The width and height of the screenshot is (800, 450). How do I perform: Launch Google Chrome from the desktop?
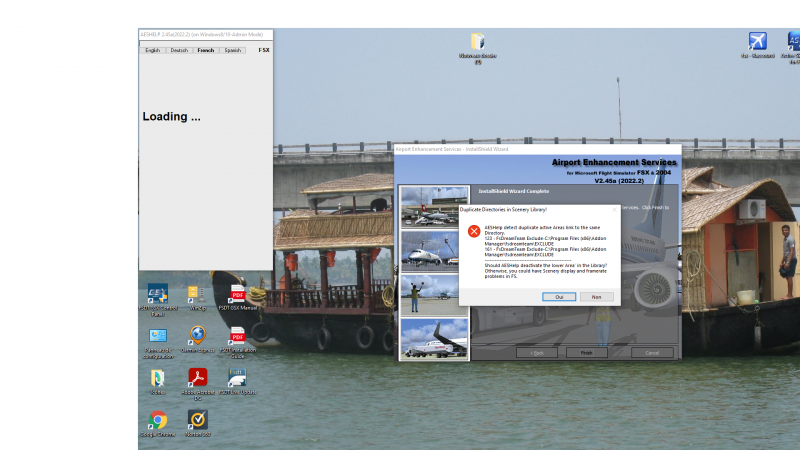coord(158,421)
